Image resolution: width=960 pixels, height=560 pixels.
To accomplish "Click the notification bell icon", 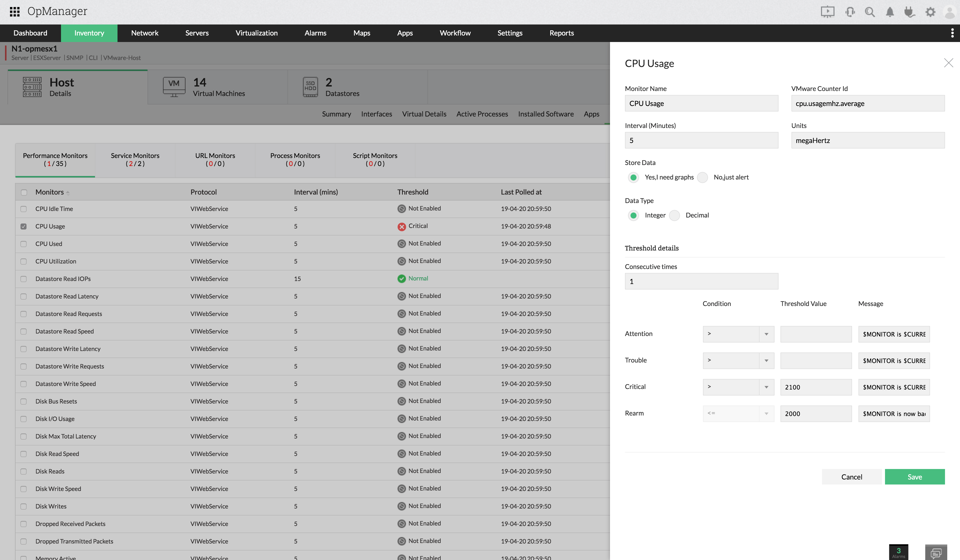I will [889, 12].
